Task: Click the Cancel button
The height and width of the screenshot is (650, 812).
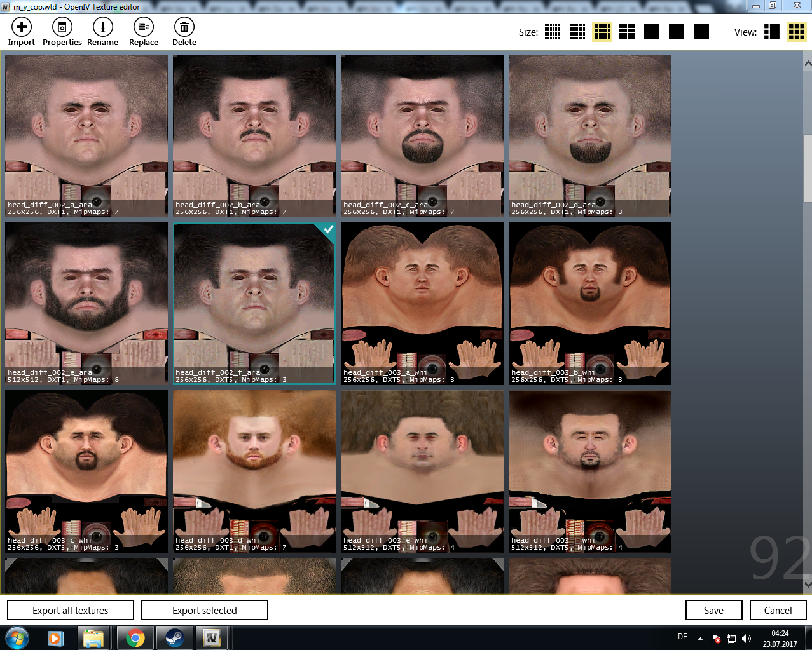Action: coord(778,610)
